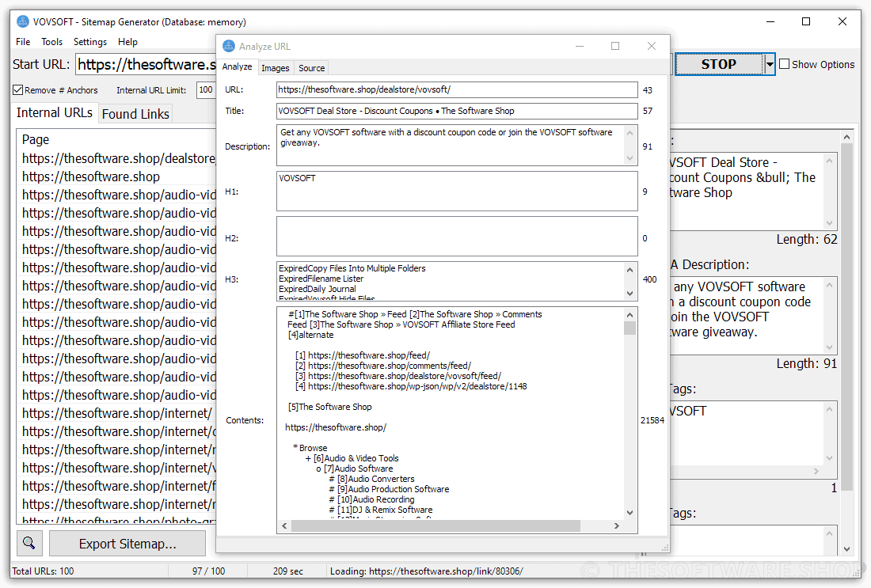Click the Contents horizontal scrollbar thumb
Viewport: 871px width, 588px height.
[435, 525]
